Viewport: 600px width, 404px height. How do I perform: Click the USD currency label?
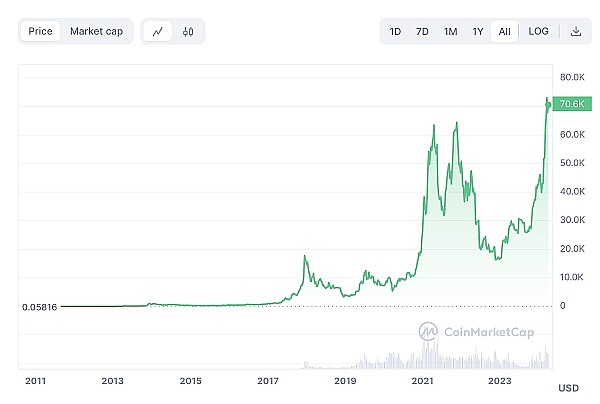[568, 388]
